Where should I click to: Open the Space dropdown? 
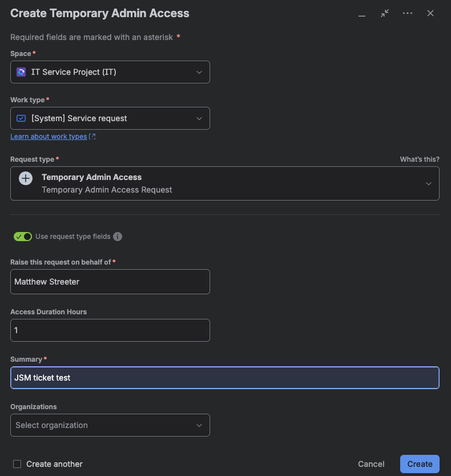click(110, 72)
